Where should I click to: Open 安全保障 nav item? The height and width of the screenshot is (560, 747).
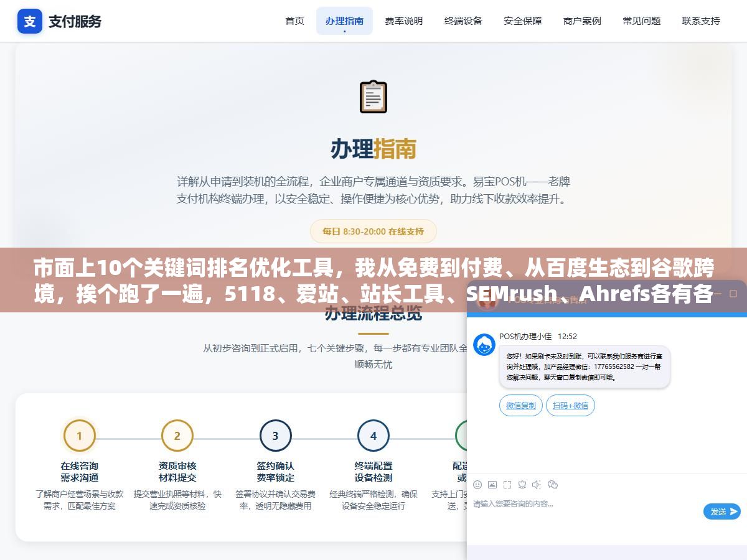pyautogui.click(x=523, y=21)
